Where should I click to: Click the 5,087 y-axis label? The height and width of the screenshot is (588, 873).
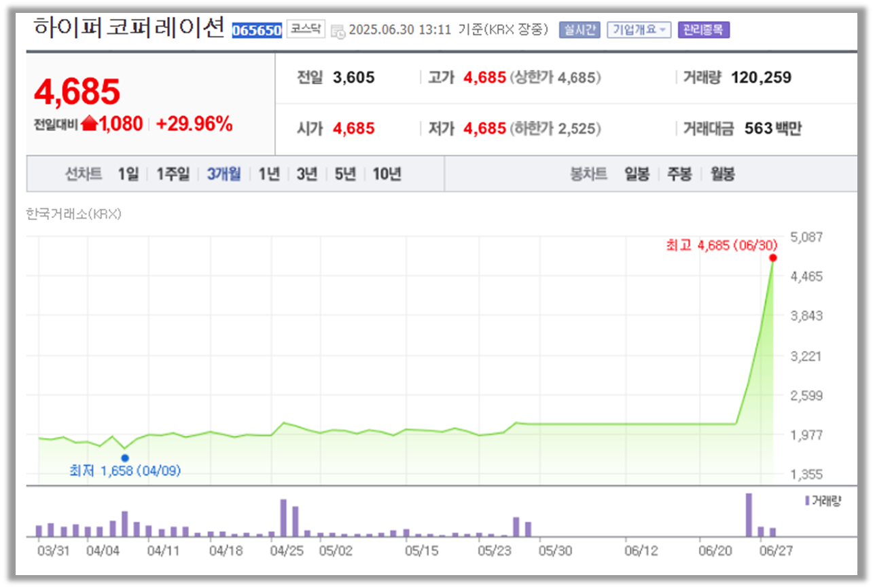pos(805,237)
